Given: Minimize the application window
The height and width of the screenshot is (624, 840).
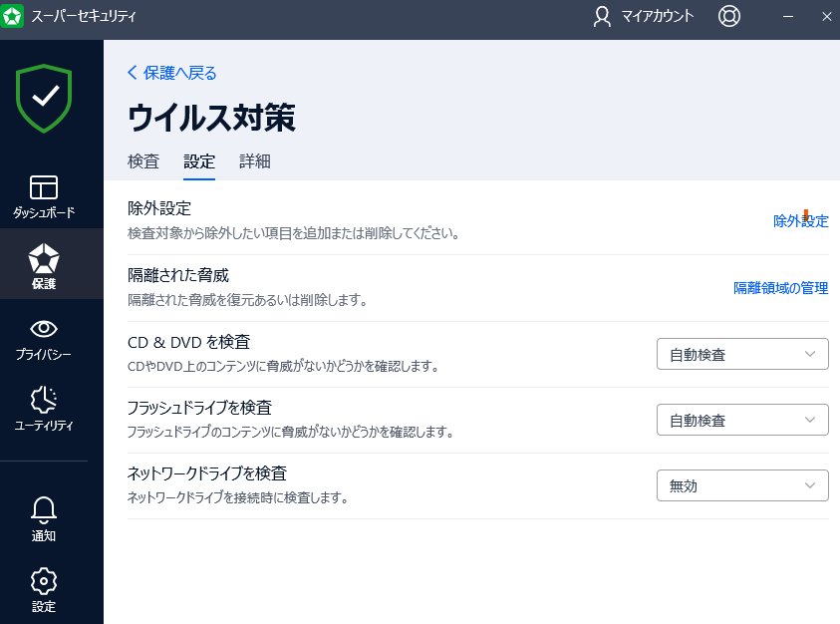Looking at the screenshot, I should tap(787, 17).
